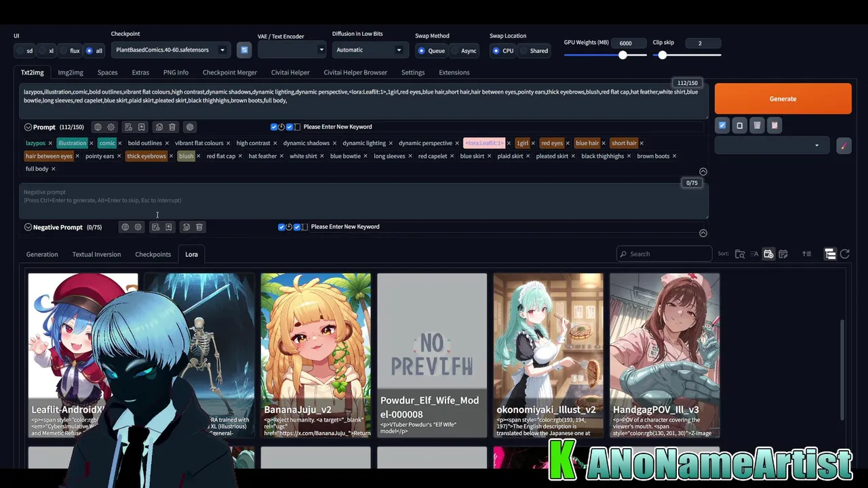Image resolution: width=868 pixels, height=488 pixels.
Task: Click Negative Prompt bookmark icon
Action: [168, 227]
